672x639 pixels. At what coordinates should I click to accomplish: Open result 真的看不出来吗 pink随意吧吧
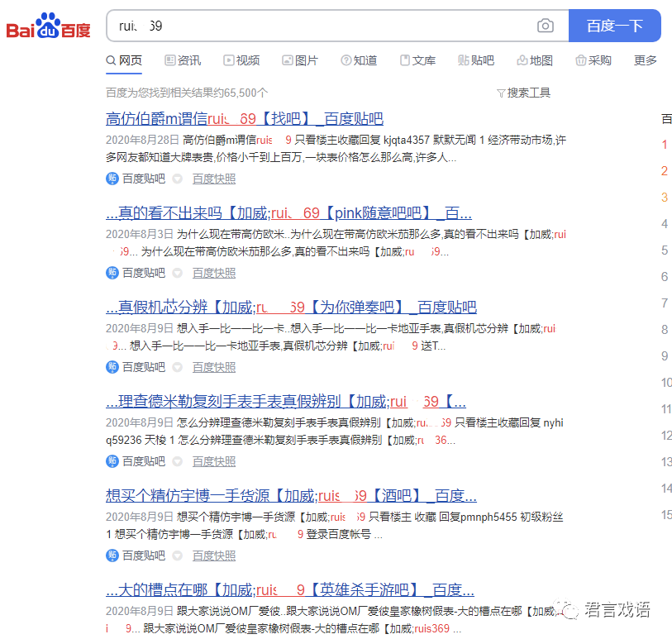pyautogui.click(x=288, y=213)
